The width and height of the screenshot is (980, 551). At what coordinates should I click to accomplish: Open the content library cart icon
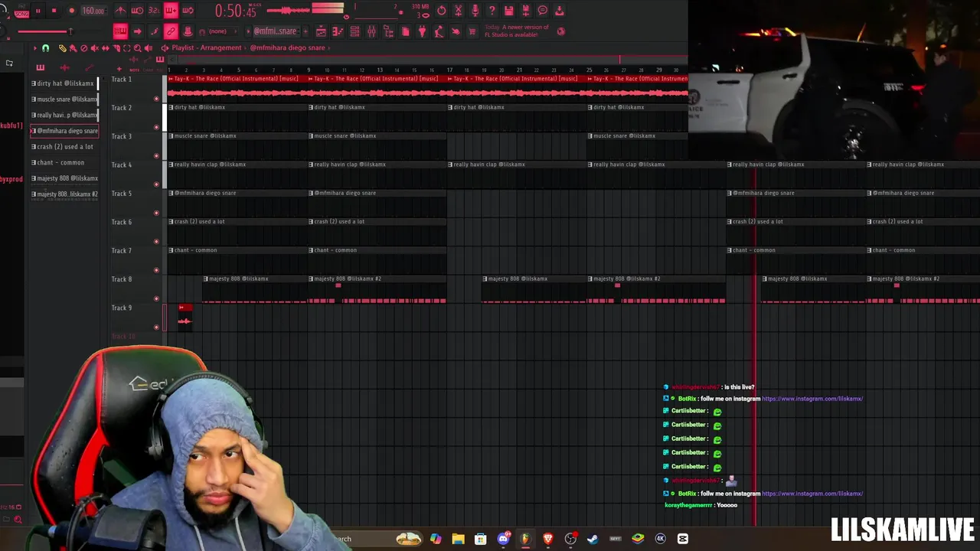(x=472, y=31)
